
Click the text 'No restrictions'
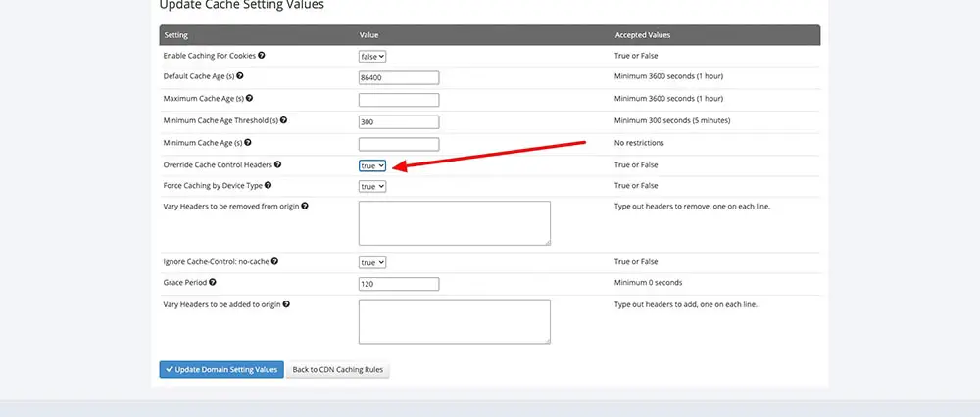[639, 143]
